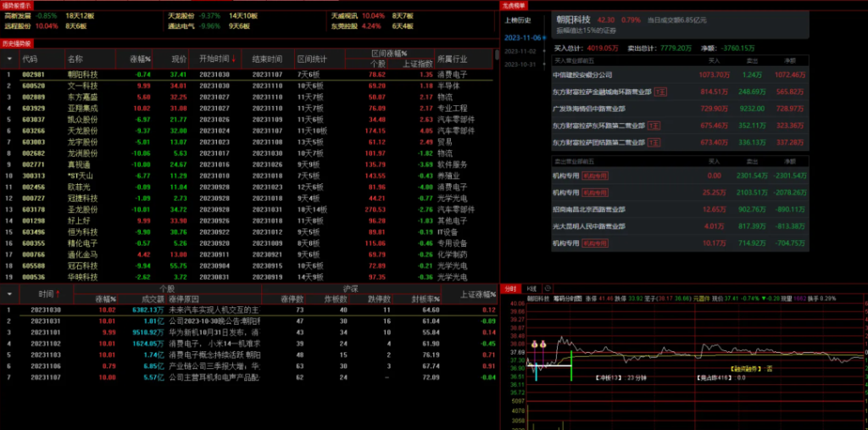
Task: Open the 强势股提示 panel tab
Action: pos(16,5)
